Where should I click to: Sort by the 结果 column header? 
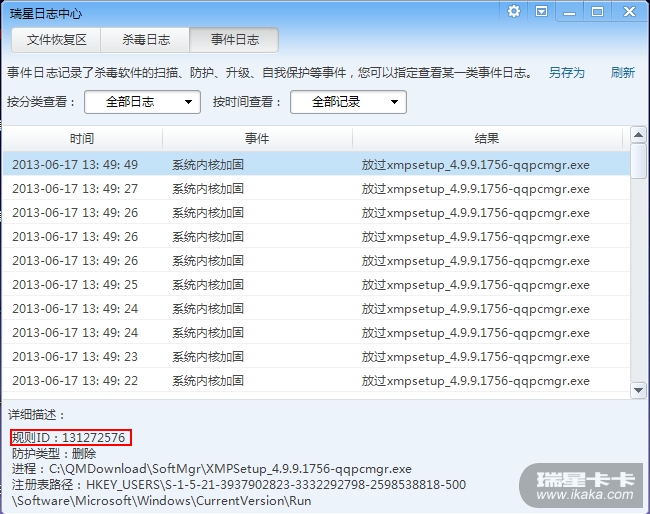487,138
